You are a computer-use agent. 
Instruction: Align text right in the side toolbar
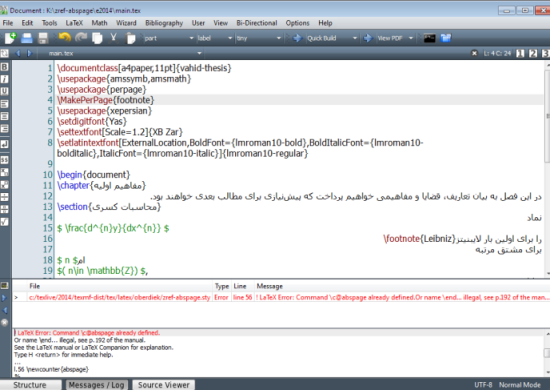(x=5, y=129)
